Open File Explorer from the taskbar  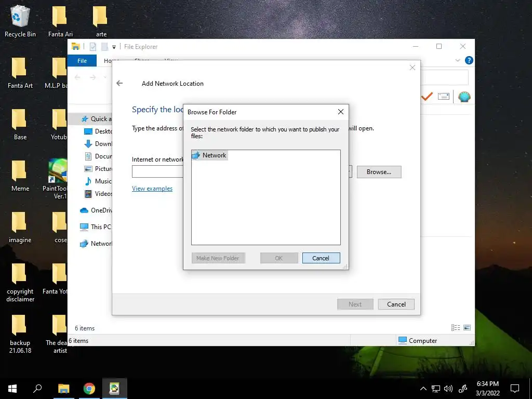(x=63, y=389)
